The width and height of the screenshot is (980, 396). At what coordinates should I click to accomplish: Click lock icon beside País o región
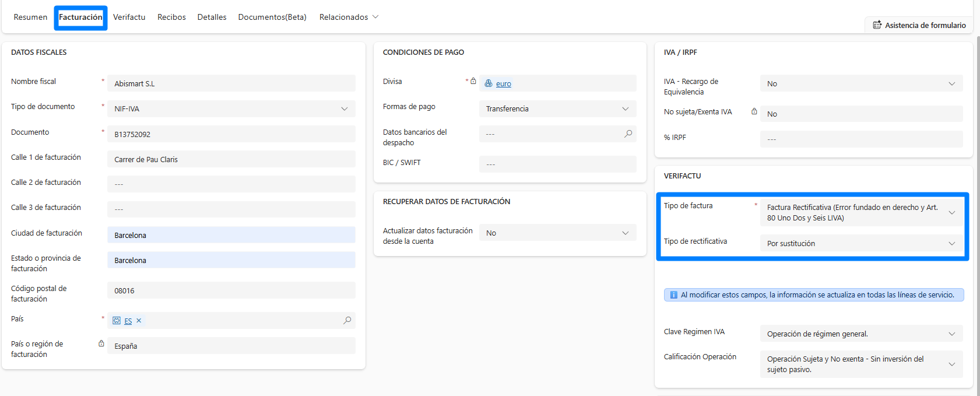click(x=101, y=344)
